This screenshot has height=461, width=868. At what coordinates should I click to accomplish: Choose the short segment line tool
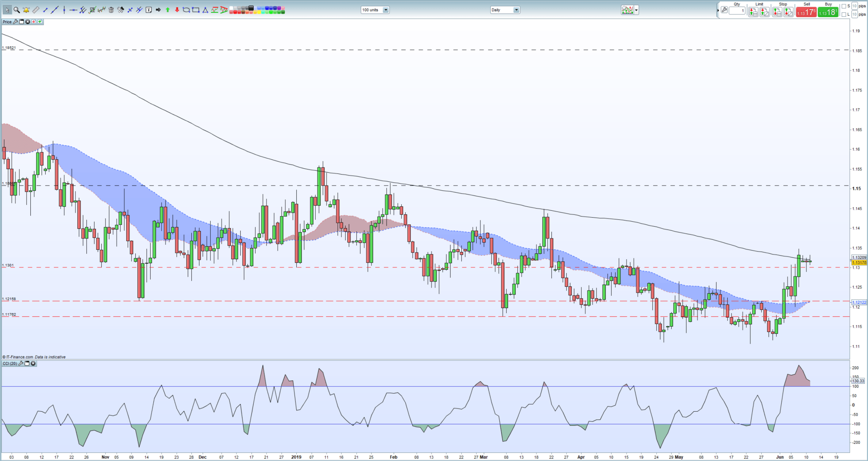(x=45, y=10)
